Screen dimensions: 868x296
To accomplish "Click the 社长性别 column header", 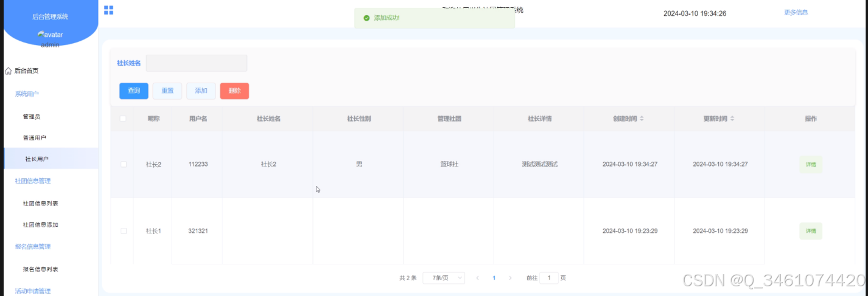I will 359,119.
